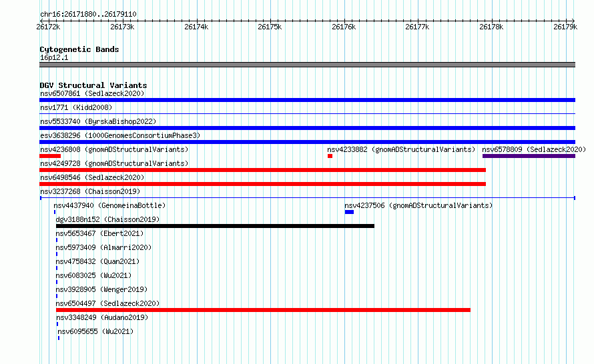The height and width of the screenshot is (364, 594).
Task: Click the 26175k ruler position
Action: click(270, 27)
